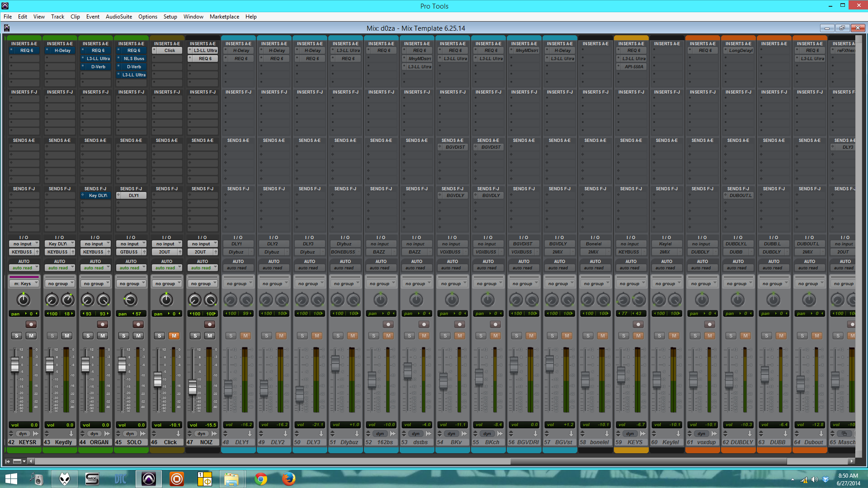The width and height of the screenshot is (868, 488).
Task: Open dyn automation on ORGAN track
Action: click(94, 433)
